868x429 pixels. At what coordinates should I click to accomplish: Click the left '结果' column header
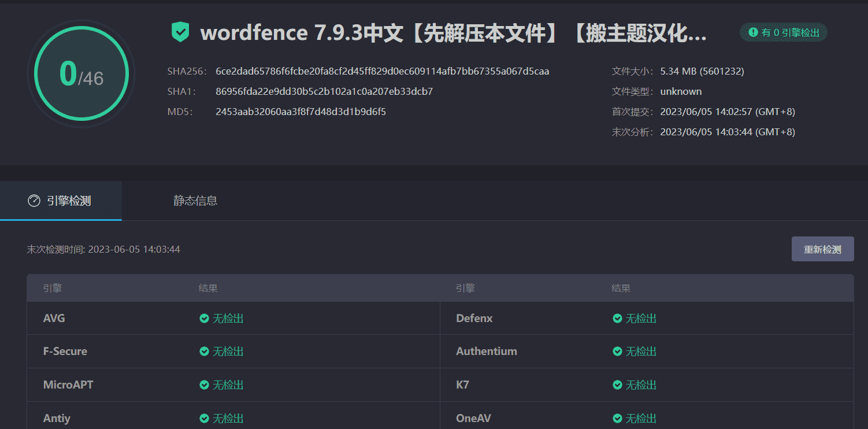[208, 288]
